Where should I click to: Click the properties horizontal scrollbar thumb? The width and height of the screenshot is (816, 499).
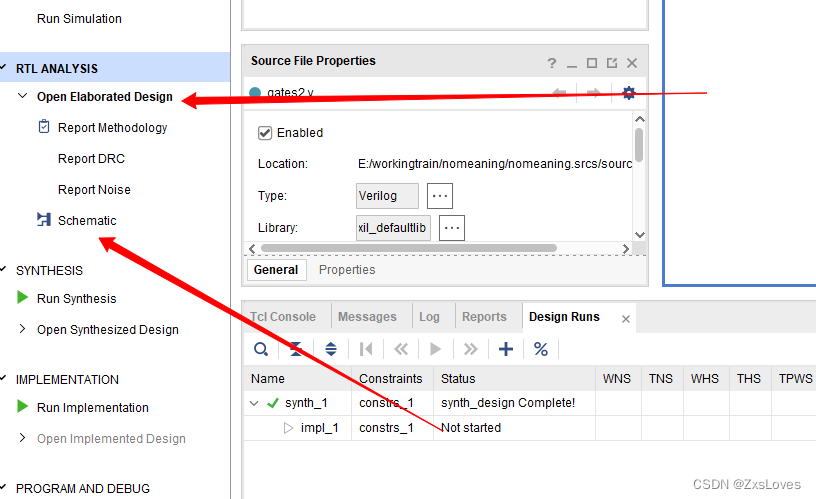tap(409, 248)
